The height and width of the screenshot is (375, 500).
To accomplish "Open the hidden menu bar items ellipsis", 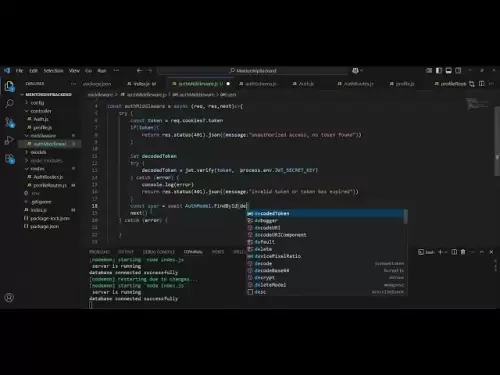I will pyautogui.click(x=116, y=71).
